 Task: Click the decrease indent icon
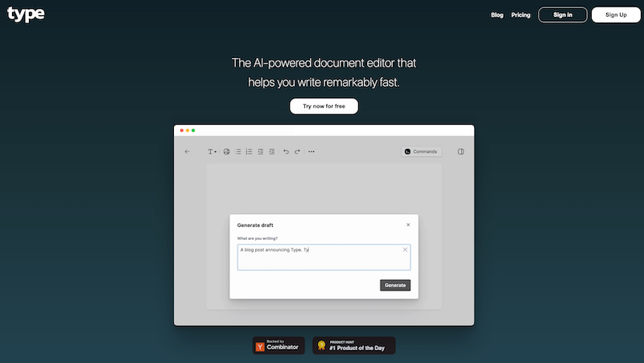260,151
